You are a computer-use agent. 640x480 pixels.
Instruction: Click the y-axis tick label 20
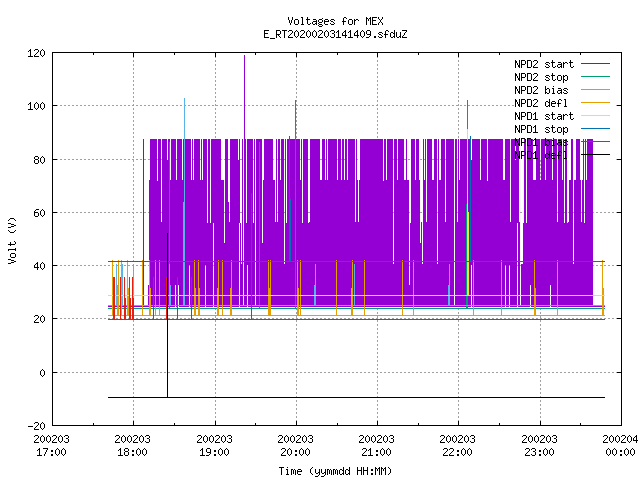click(39, 319)
